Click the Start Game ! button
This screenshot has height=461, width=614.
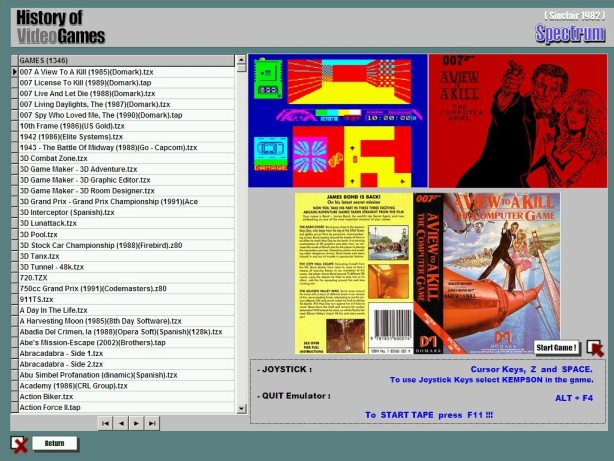click(x=556, y=347)
